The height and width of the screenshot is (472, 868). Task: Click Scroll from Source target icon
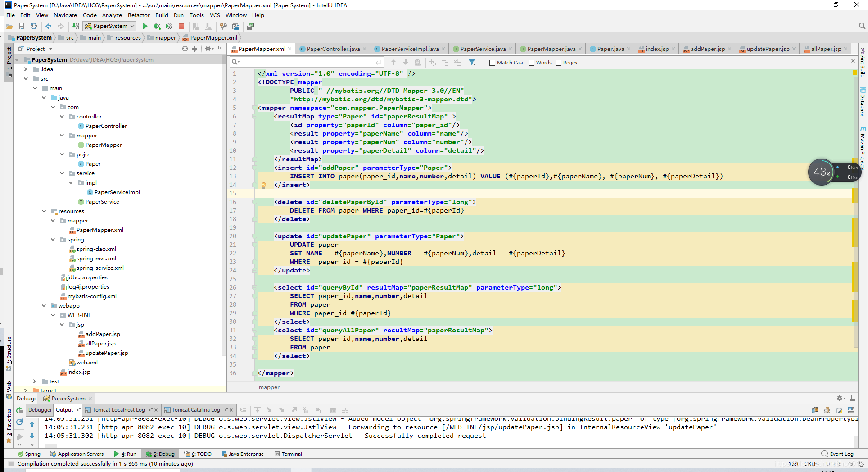point(185,49)
